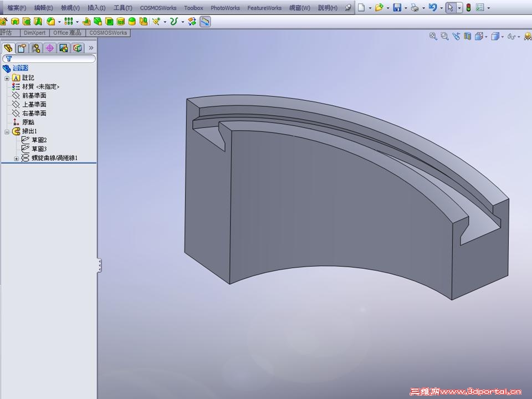Viewport: 532px width, 399px height.
Task: Open the ConfigurationManager panel tab
Action: (x=35, y=48)
